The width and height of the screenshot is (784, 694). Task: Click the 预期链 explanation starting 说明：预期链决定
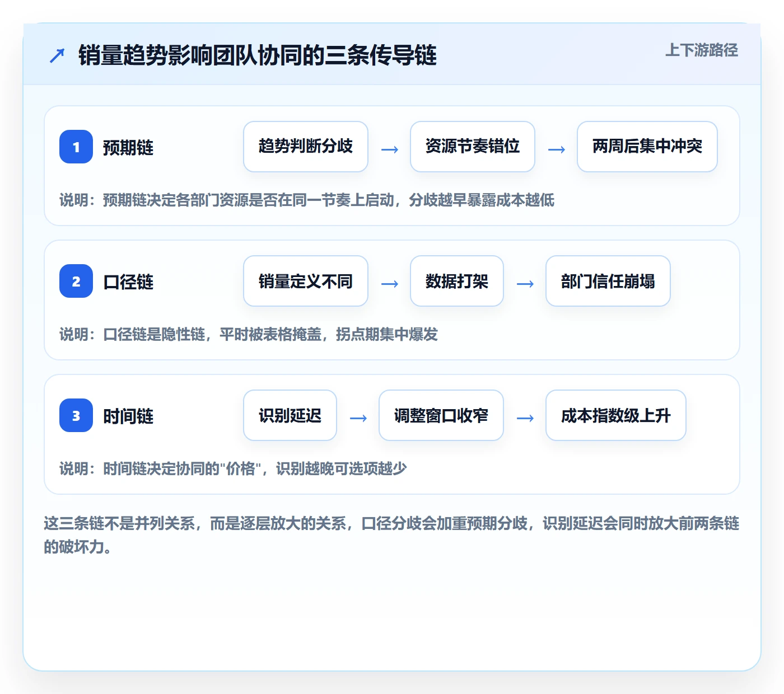coord(307,200)
